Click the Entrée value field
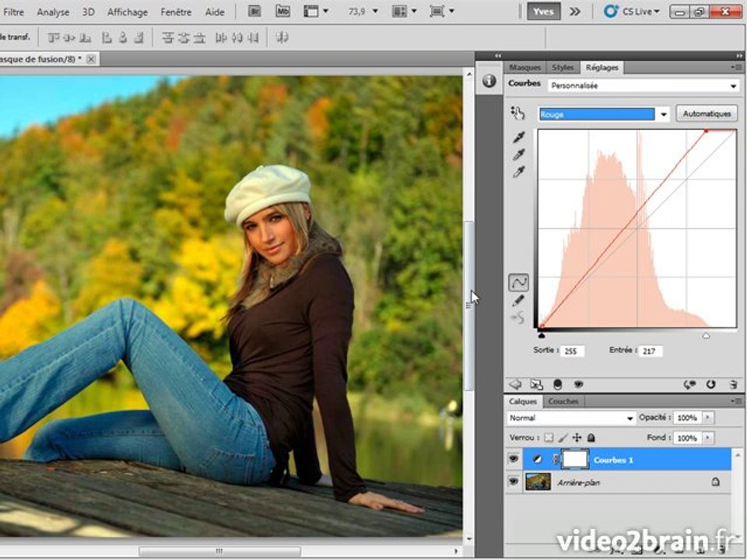 pos(651,351)
